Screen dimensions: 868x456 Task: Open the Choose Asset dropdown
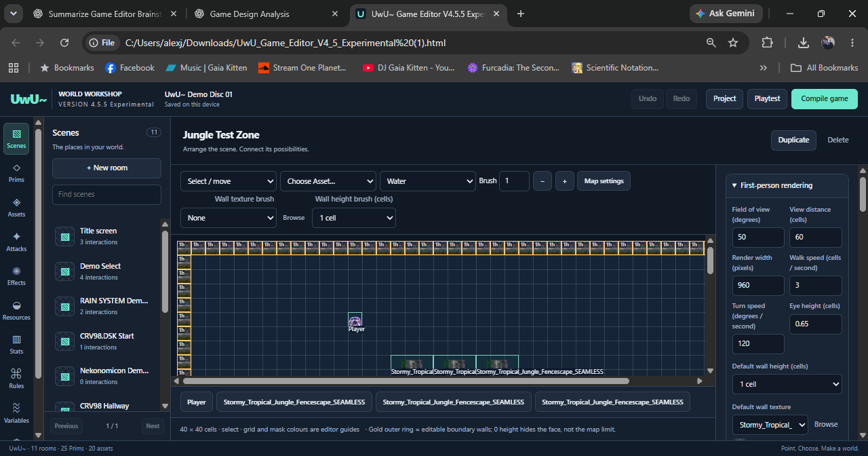point(328,181)
